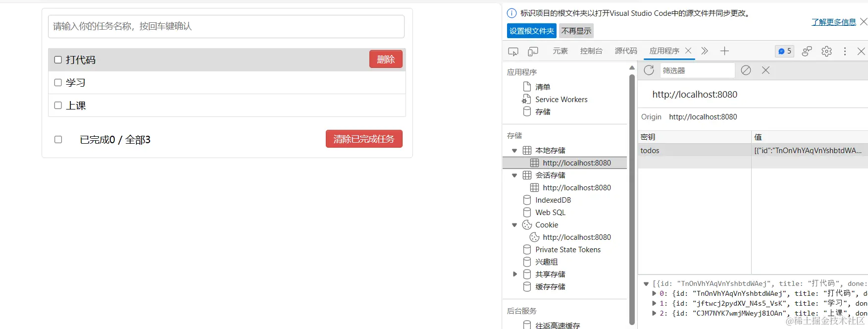
Task: Toggle device emulation icon in DevTools
Action: pos(533,51)
